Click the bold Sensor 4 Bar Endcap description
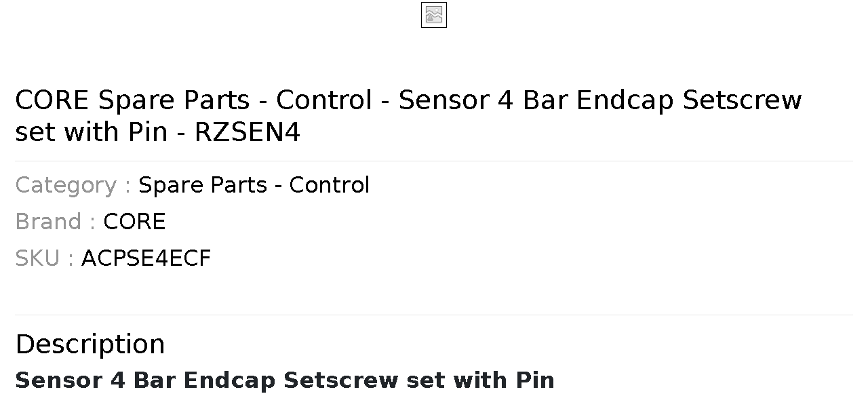This screenshot has width=868, height=415. [x=285, y=380]
